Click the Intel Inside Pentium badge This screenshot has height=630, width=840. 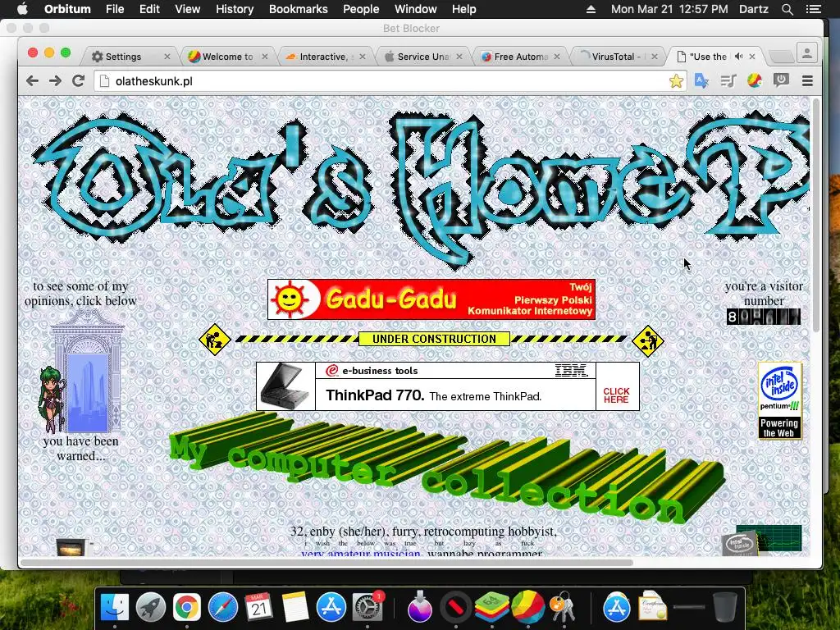coord(780,400)
